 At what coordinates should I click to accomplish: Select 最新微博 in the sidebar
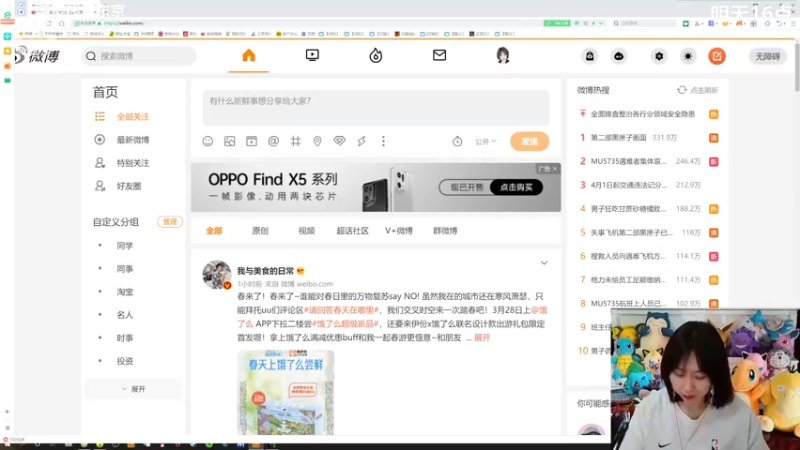click(133, 140)
